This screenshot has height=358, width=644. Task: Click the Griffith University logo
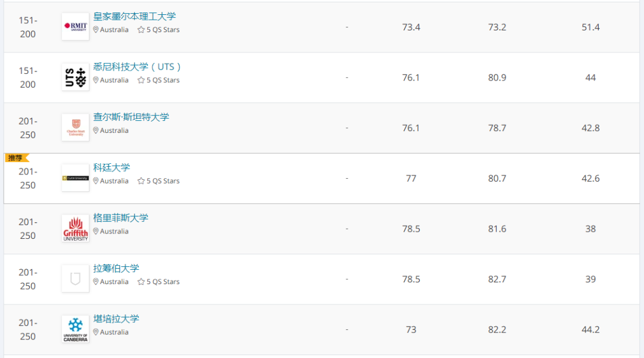click(x=75, y=229)
